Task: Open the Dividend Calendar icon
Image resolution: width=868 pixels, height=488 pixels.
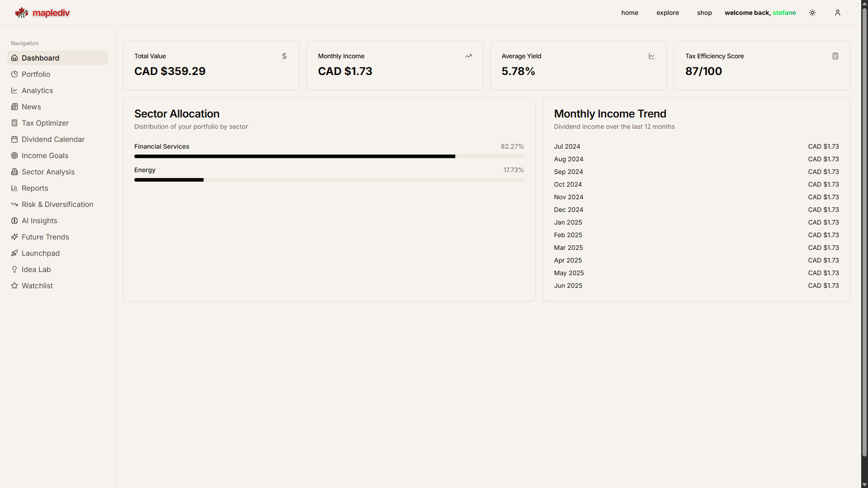Action: point(14,139)
